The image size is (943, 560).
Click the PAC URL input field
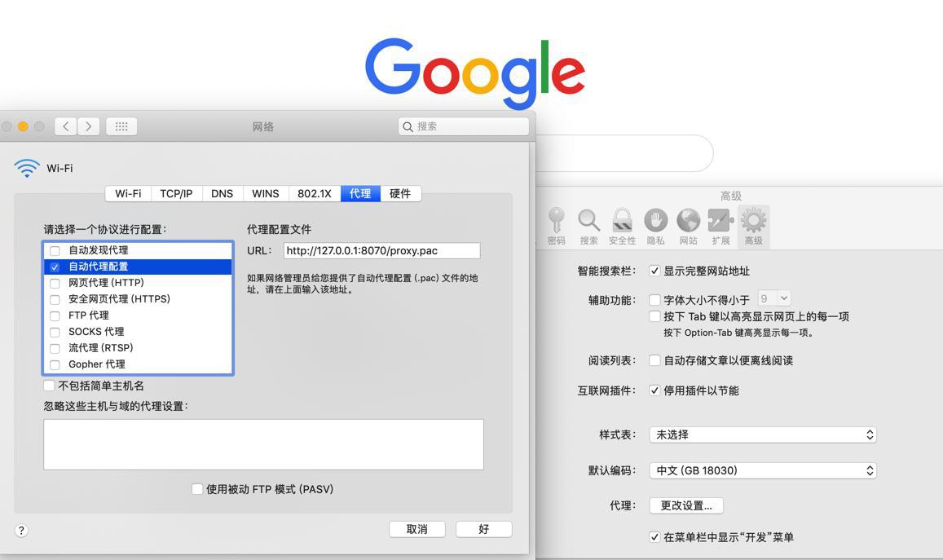click(382, 251)
